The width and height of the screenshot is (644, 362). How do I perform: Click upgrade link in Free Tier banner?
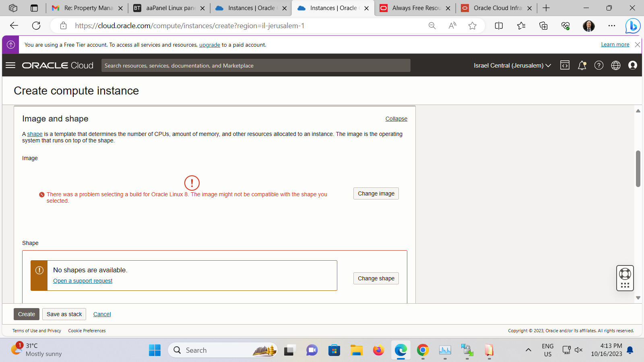(210, 45)
